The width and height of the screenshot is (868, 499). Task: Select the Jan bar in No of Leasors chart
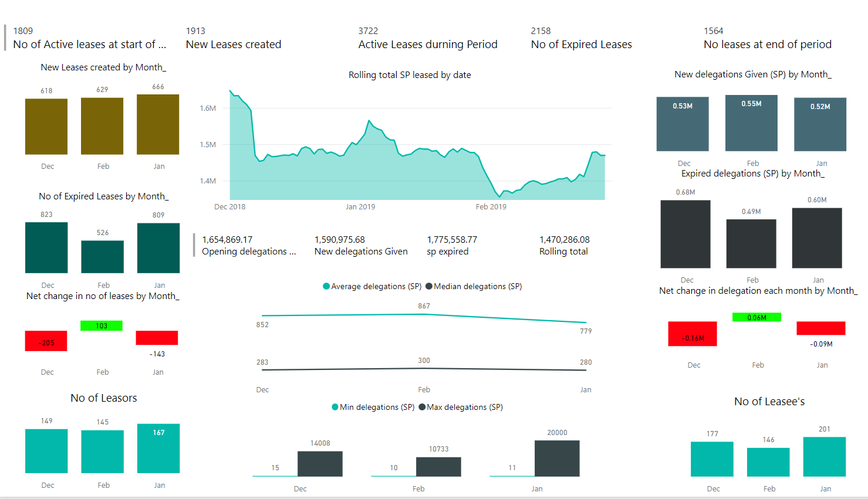pyautogui.click(x=158, y=449)
